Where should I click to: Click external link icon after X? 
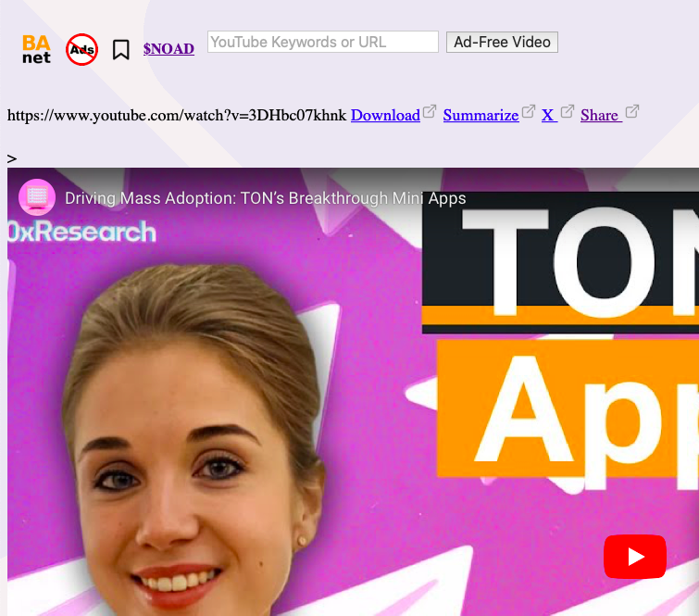point(567,111)
